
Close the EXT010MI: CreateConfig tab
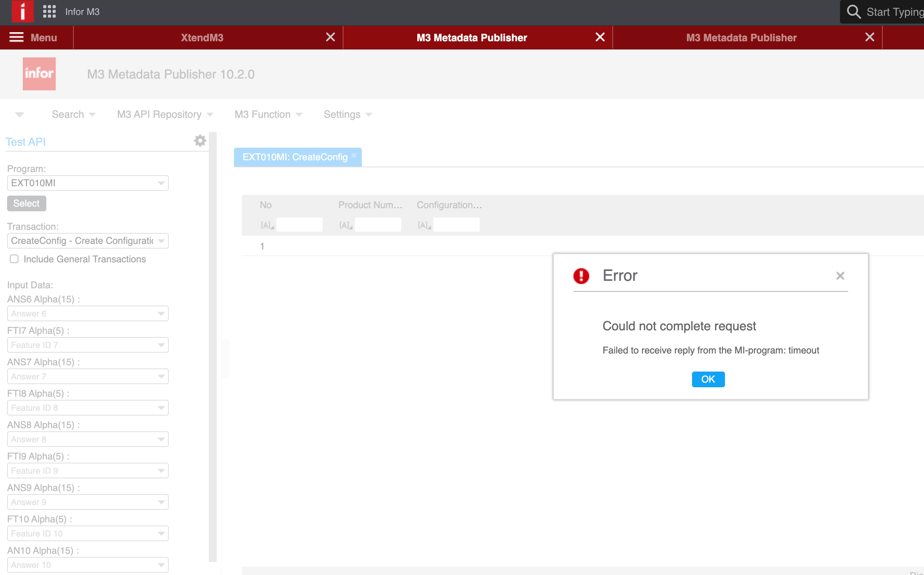point(354,156)
